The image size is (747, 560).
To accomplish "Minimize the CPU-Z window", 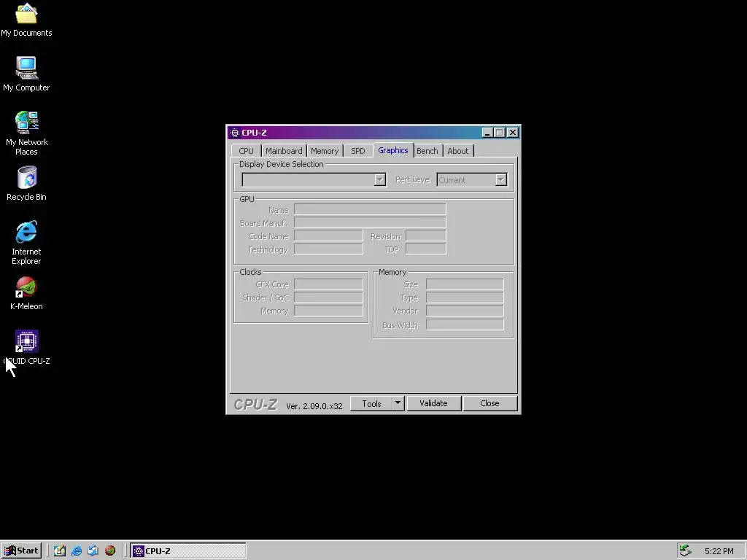I will tap(487, 133).
